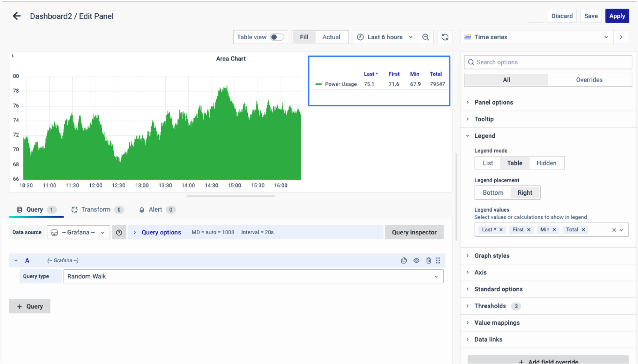The width and height of the screenshot is (638, 364).
Task: Click the green Power Usage legend color swatch
Action: pos(318,84)
